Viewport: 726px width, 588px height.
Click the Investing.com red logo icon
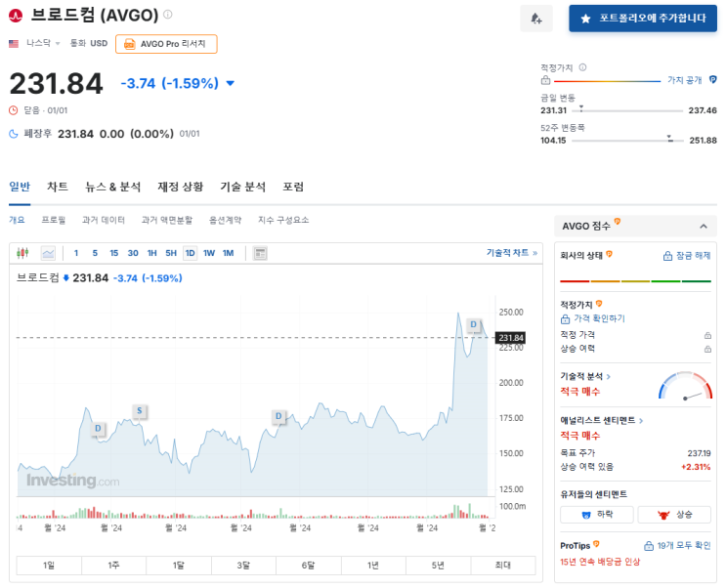click(x=16, y=16)
